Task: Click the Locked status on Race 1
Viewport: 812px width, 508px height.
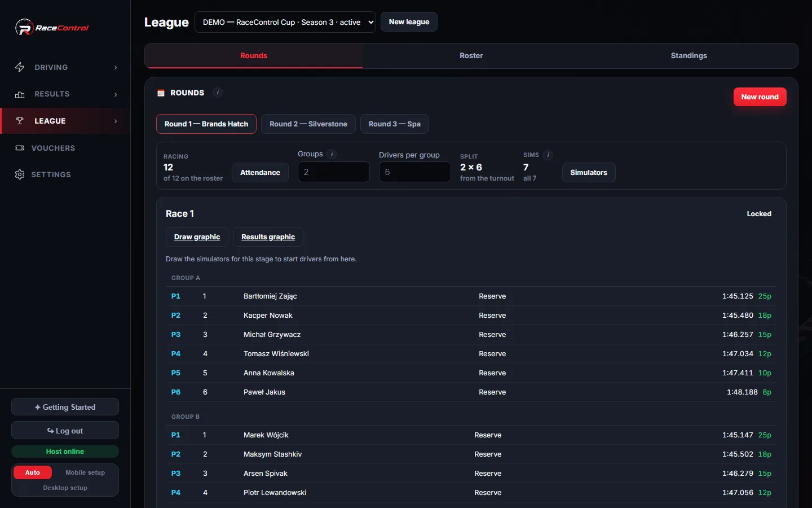Action: point(759,214)
